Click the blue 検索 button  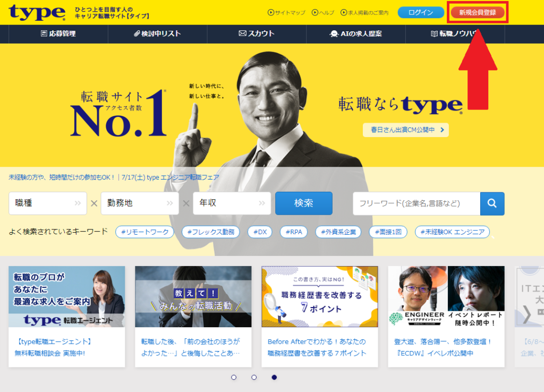point(303,203)
